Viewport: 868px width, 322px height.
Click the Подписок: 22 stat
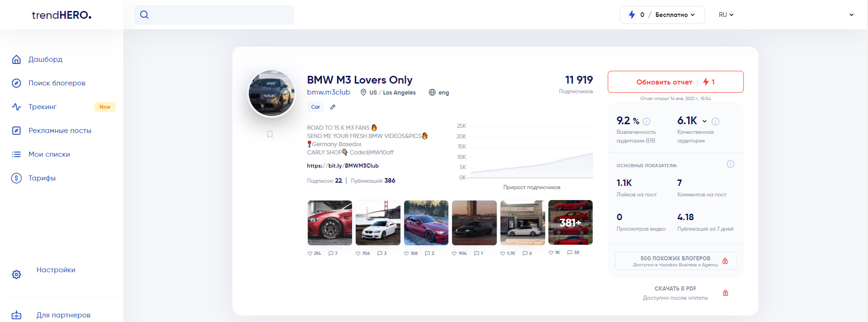coord(325,181)
